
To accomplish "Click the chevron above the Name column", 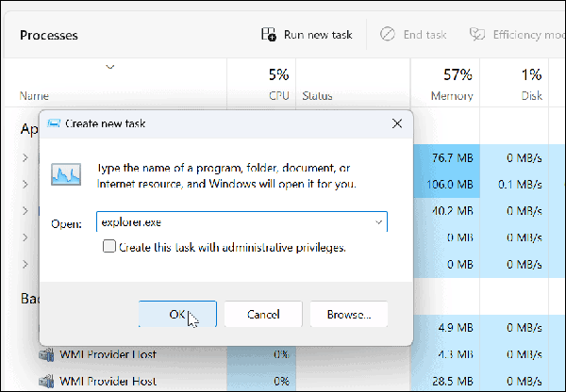I will tap(110, 66).
